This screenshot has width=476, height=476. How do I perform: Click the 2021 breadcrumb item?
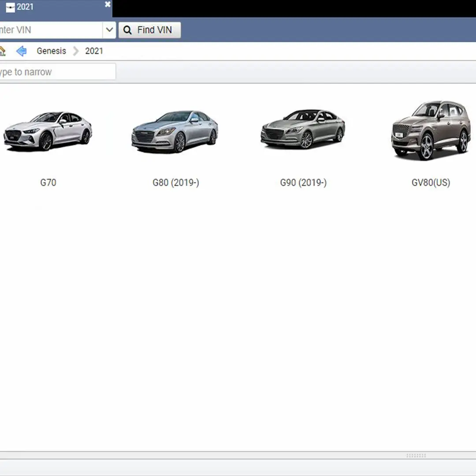94,51
